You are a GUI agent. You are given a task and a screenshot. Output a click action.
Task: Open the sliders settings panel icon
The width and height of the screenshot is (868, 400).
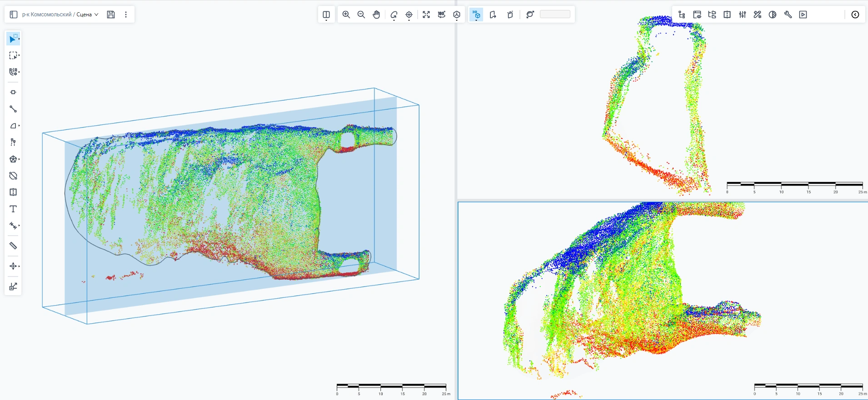(743, 15)
